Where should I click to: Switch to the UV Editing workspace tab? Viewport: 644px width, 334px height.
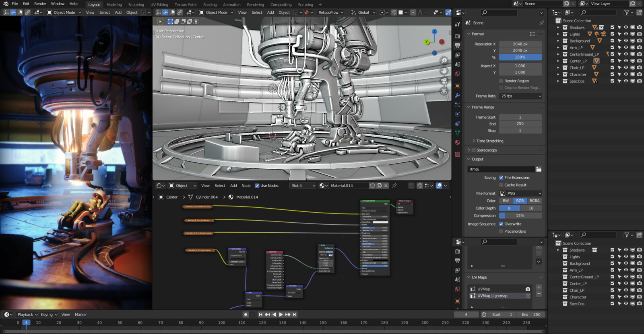click(159, 5)
